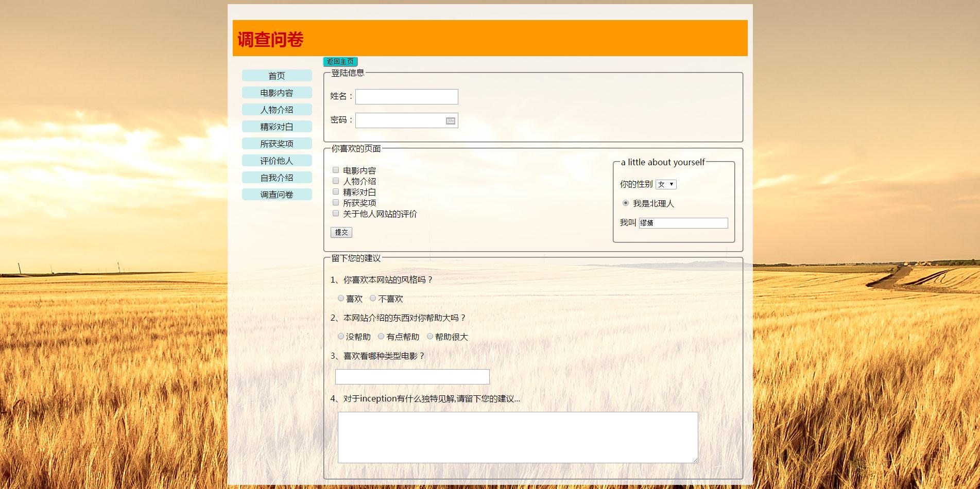The height and width of the screenshot is (489, 980).
Task: Select the 帮助很大 radio button
Action: click(430, 336)
